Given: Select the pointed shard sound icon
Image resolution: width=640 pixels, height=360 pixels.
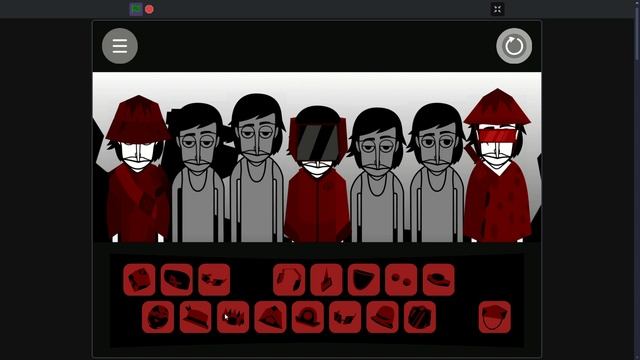Looking at the screenshot, I should click(x=327, y=280).
